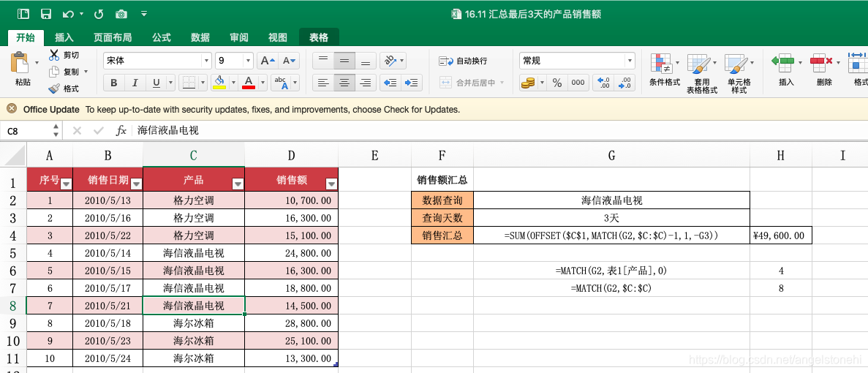Expand the fill color dropdown arrow
The height and width of the screenshot is (373, 868).
[x=233, y=83]
